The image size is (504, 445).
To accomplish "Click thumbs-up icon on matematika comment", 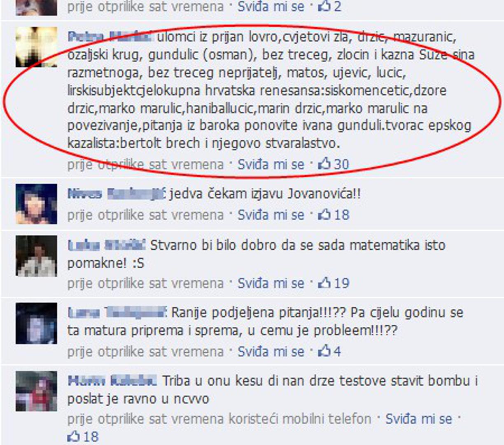I will point(324,283).
